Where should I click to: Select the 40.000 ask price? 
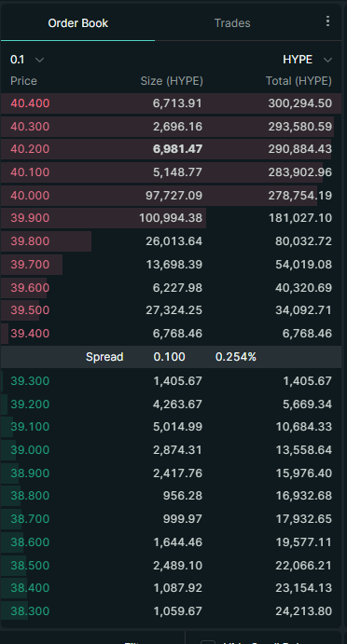click(x=30, y=195)
